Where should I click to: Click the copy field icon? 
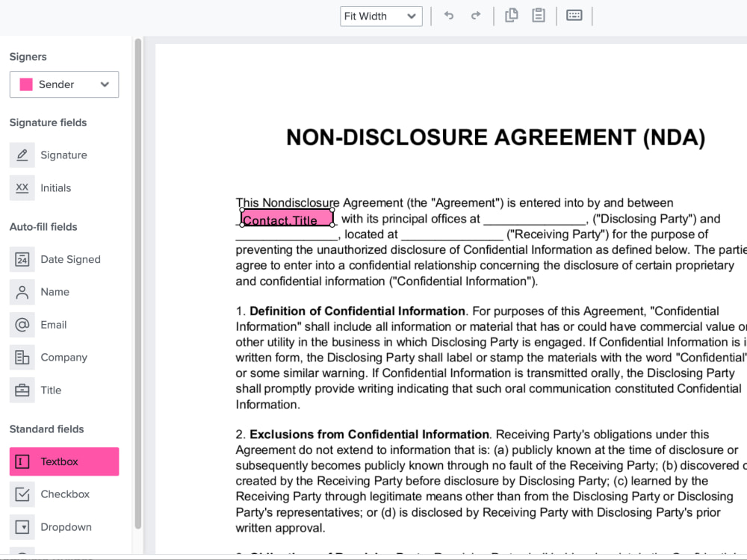[x=511, y=15]
